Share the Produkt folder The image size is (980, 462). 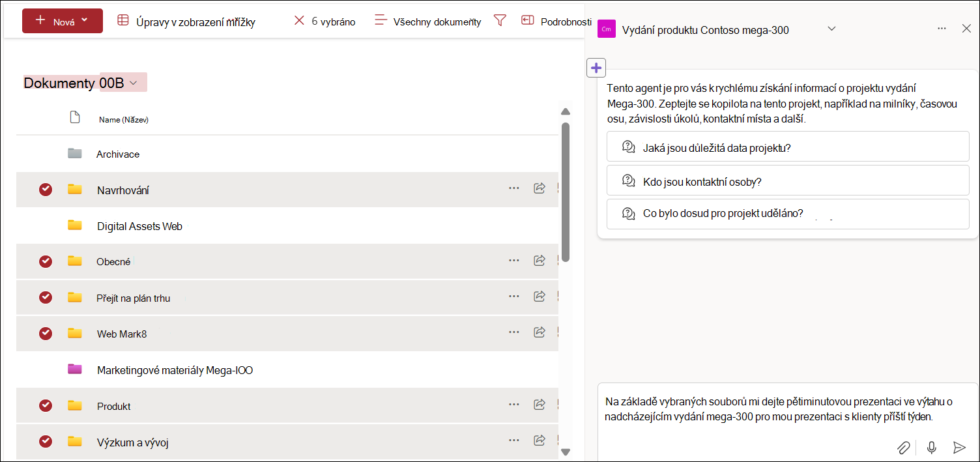(x=540, y=404)
